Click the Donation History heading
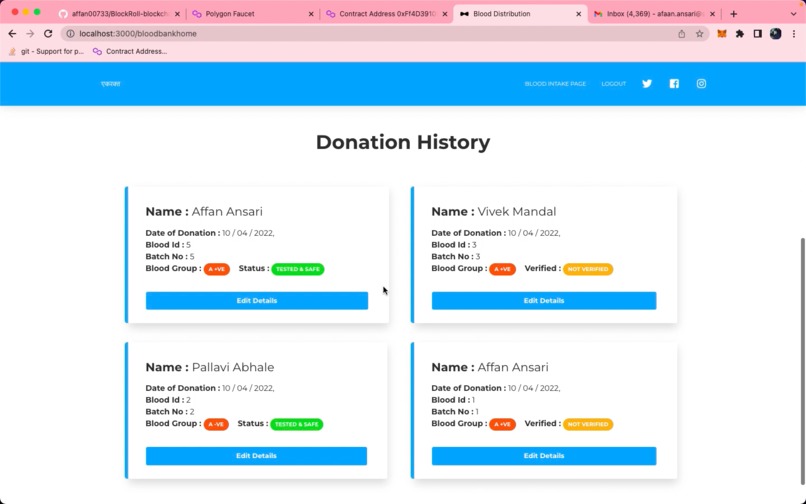Image resolution: width=806 pixels, height=504 pixels. point(403,142)
